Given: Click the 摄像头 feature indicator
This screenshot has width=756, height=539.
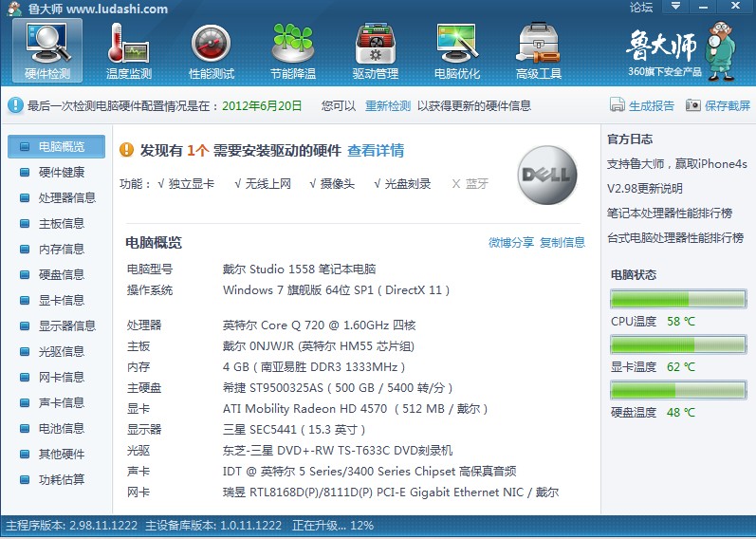Looking at the screenshot, I should 332,184.
